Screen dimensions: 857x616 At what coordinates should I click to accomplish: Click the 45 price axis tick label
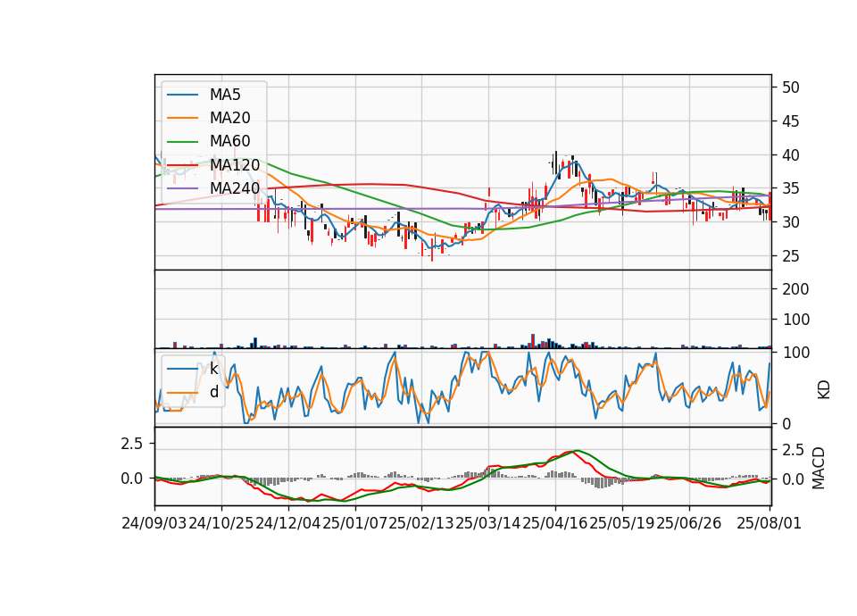pos(790,121)
